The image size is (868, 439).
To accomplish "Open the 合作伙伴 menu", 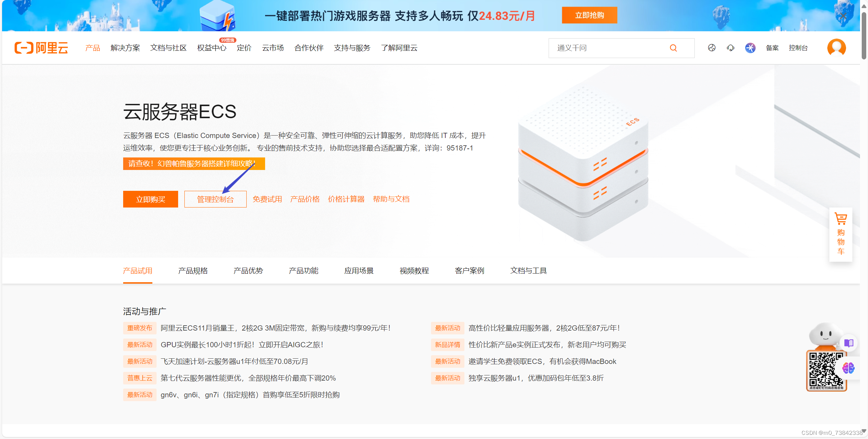I will 309,48.
